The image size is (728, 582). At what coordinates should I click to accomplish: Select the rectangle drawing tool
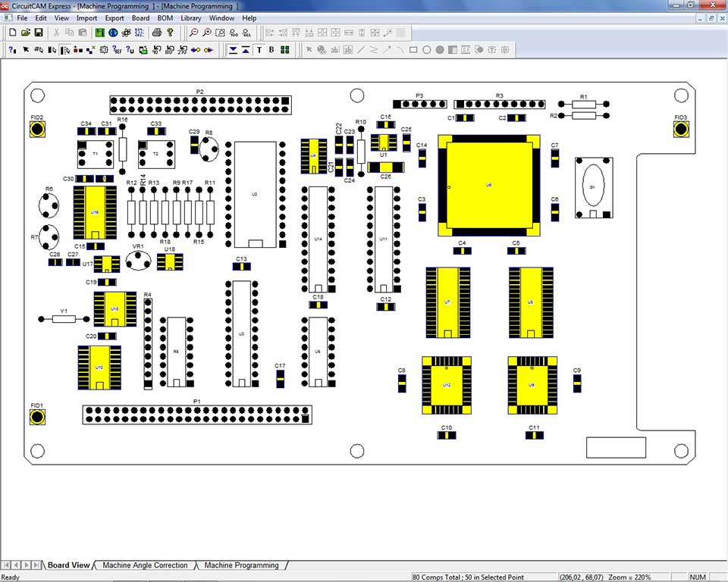[413, 50]
